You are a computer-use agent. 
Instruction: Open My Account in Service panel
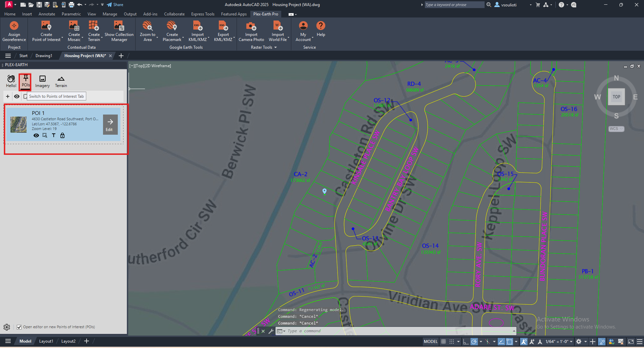pos(303,31)
